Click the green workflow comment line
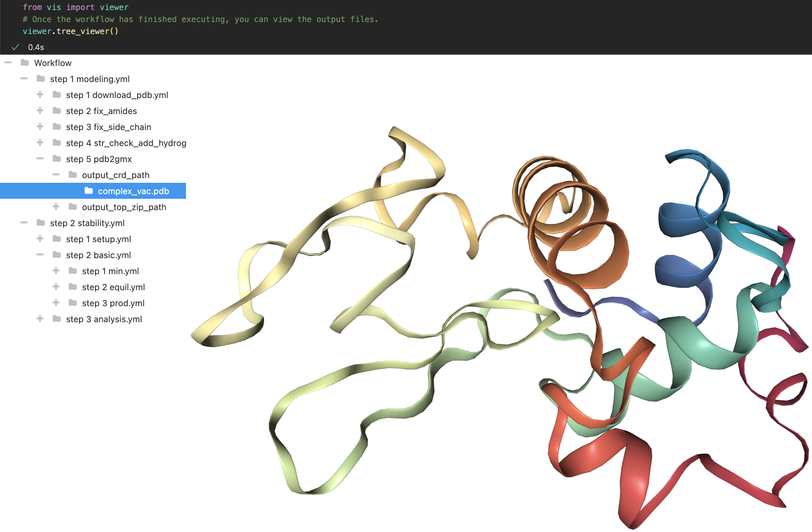The image size is (812, 532). tap(201, 19)
